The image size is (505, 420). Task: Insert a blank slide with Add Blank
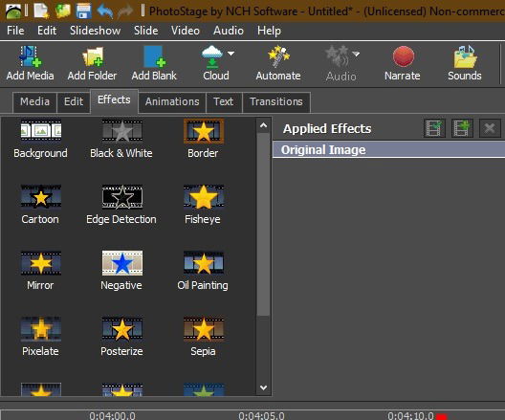pyautogui.click(x=154, y=63)
